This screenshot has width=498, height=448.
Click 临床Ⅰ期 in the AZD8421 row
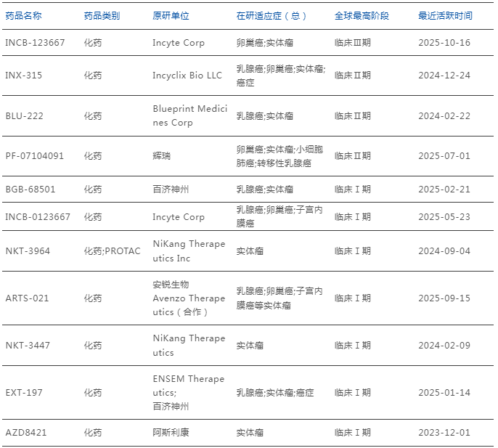[x=353, y=433]
